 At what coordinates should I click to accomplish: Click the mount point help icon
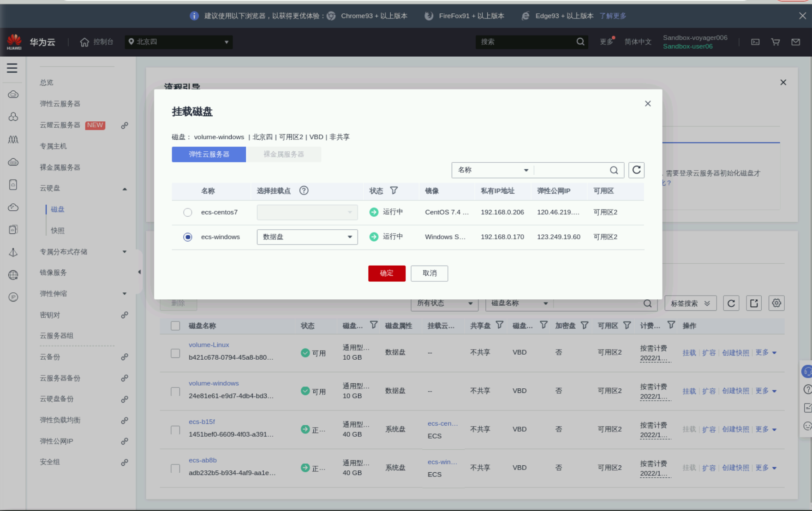click(x=304, y=190)
